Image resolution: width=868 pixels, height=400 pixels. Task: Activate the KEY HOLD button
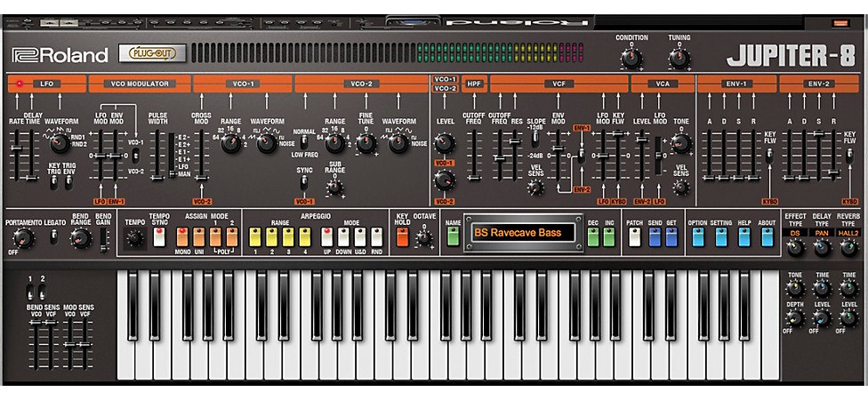pyautogui.click(x=402, y=236)
